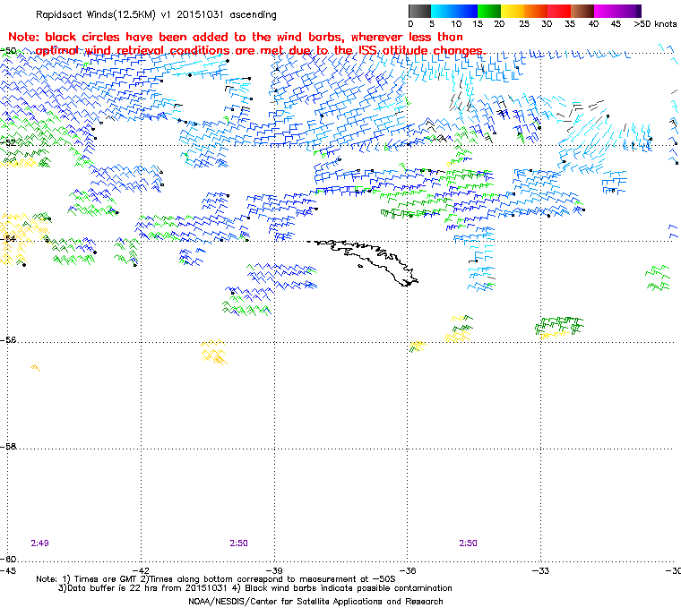Click the gray 0-5 knots color segment
The image size is (681, 616).
pyautogui.click(x=419, y=11)
